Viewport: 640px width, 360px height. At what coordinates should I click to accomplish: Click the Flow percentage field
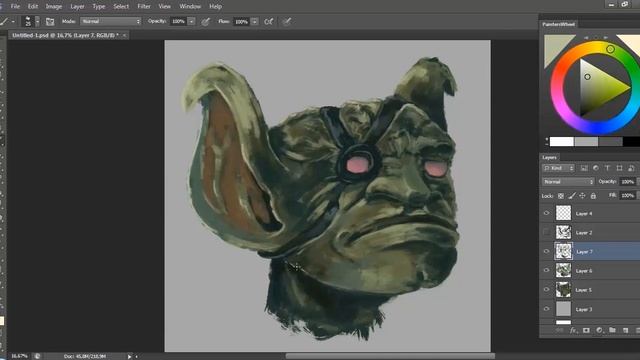pyautogui.click(x=242, y=22)
